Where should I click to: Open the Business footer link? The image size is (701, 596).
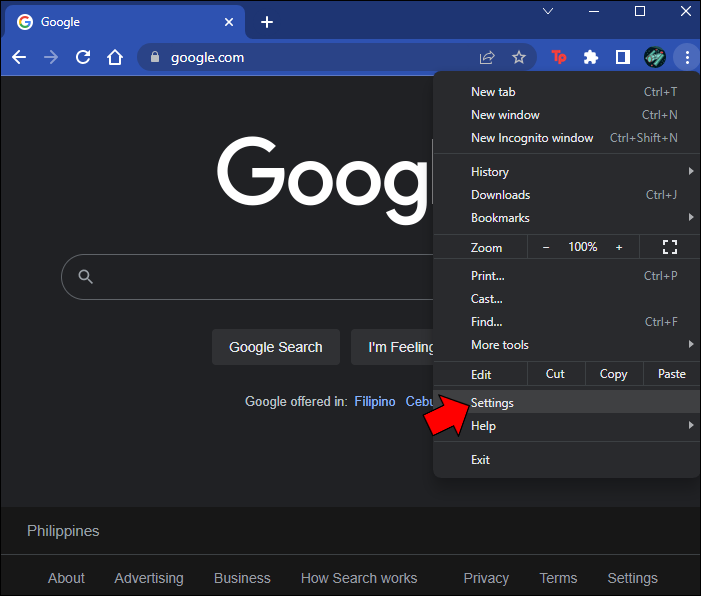coord(242,578)
